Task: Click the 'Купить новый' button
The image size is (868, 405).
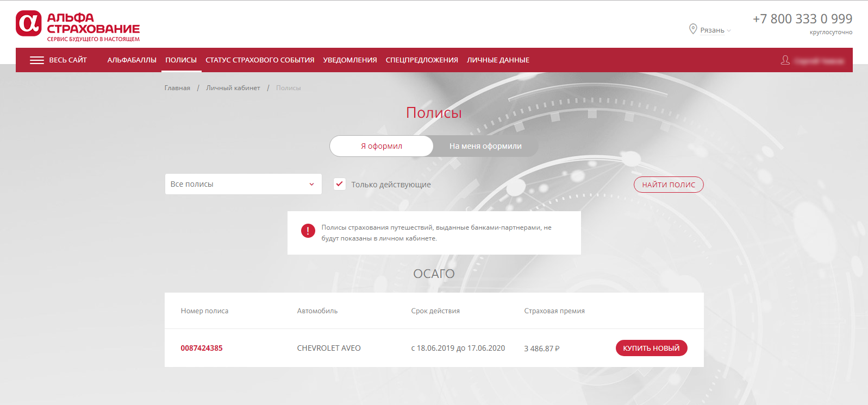Action: 651,348
